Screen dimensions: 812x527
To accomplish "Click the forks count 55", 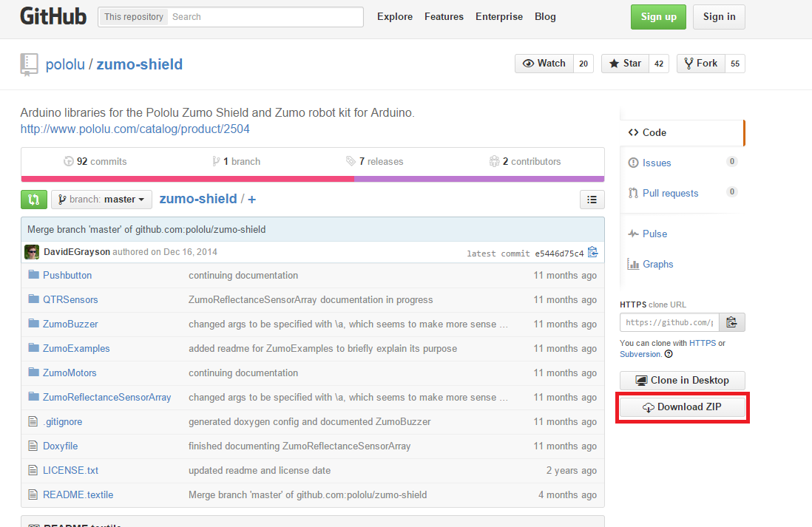I will point(735,64).
